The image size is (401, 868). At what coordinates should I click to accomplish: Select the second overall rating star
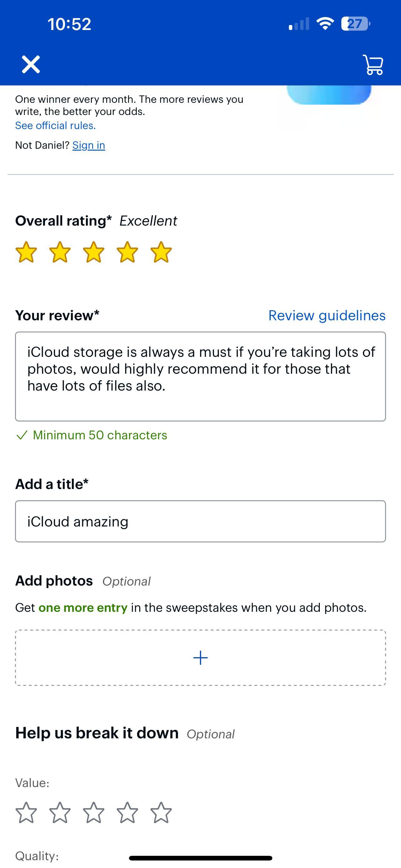tap(60, 253)
